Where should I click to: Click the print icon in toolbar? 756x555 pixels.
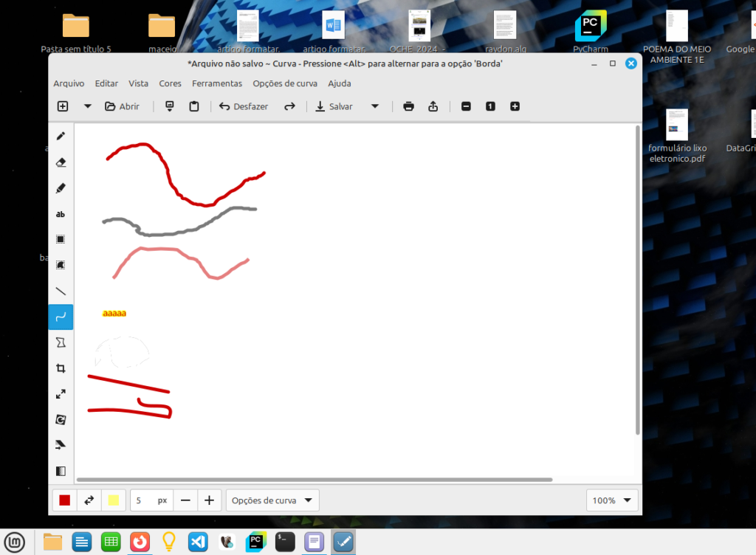click(x=408, y=106)
